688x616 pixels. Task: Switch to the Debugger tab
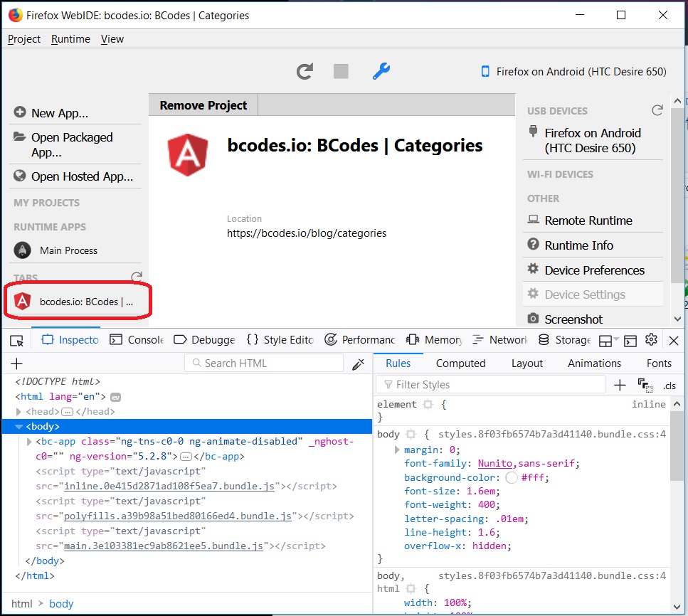click(x=204, y=340)
